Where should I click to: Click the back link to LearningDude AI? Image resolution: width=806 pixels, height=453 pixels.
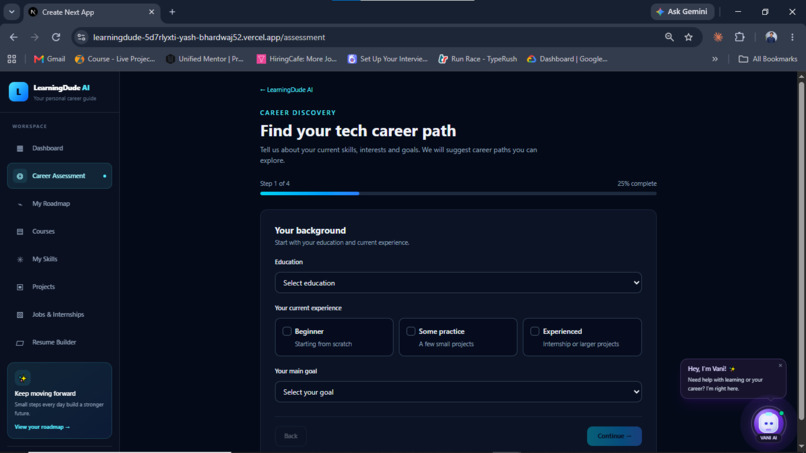[x=286, y=89]
